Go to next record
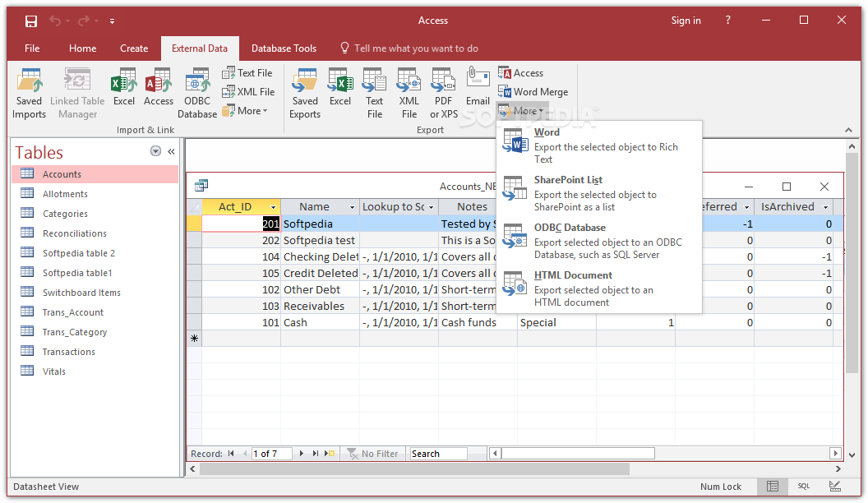Image resolution: width=868 pixels, height=503 pixels. coord(301,454)
